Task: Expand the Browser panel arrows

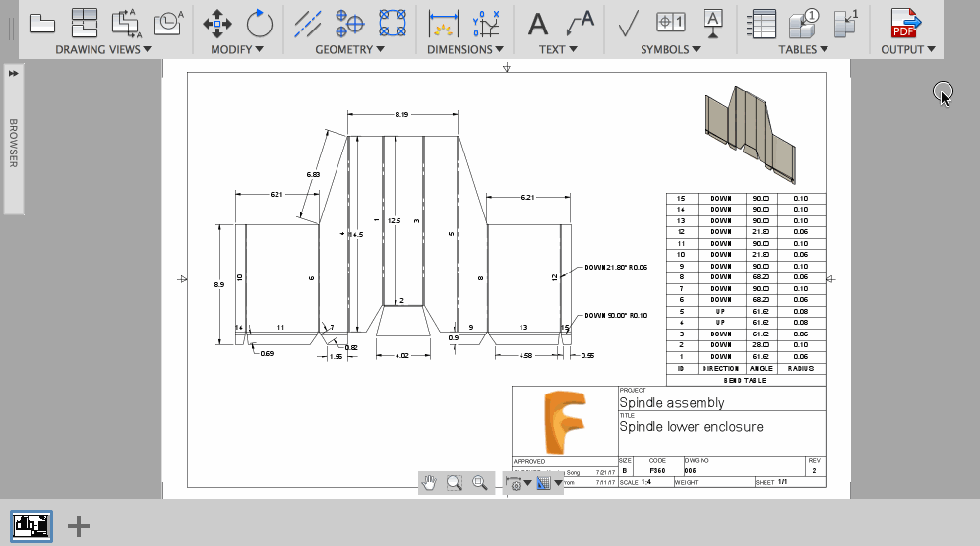Action: click(14, 74)
